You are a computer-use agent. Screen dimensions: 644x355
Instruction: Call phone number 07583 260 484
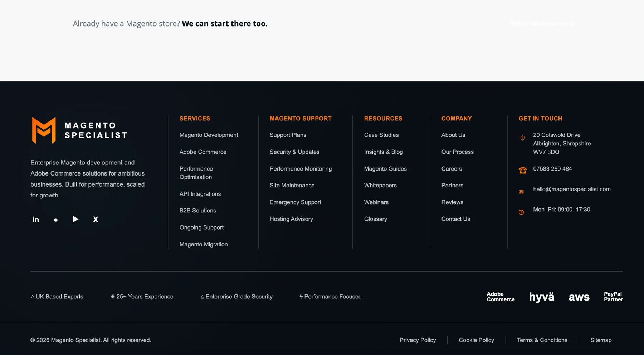[x=552, y=169]
